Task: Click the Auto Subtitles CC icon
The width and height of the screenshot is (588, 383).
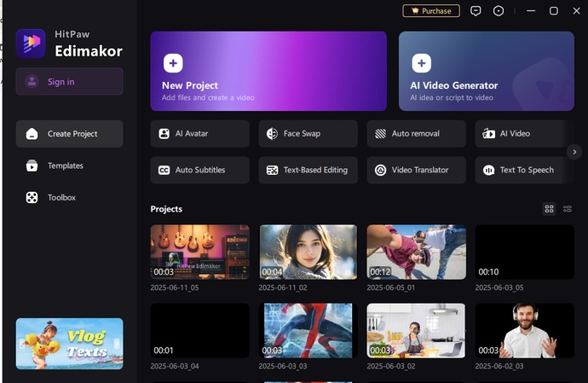Action: pyautogui.click(x=164, y=170)
